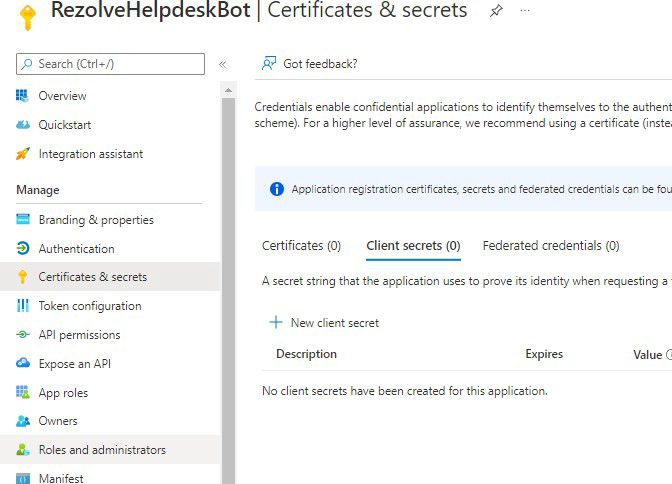Click the Branding & properties icon

click(x=23, y=219)
